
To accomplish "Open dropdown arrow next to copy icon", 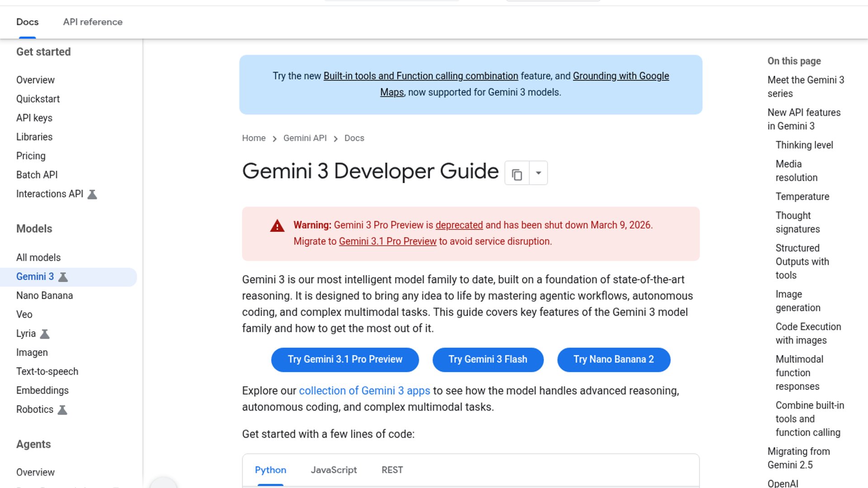I will coord(538,173).
